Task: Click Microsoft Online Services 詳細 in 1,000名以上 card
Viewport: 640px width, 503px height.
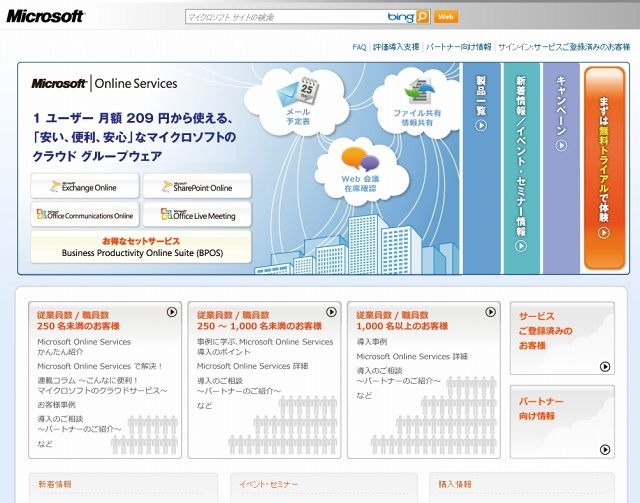Action: (x=412, y=356)
